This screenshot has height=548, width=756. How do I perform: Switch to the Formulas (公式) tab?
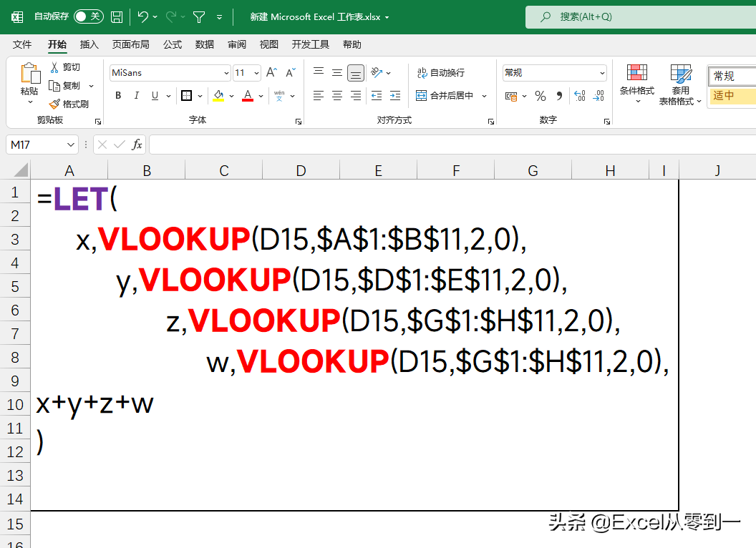click(x=173, y=45)
